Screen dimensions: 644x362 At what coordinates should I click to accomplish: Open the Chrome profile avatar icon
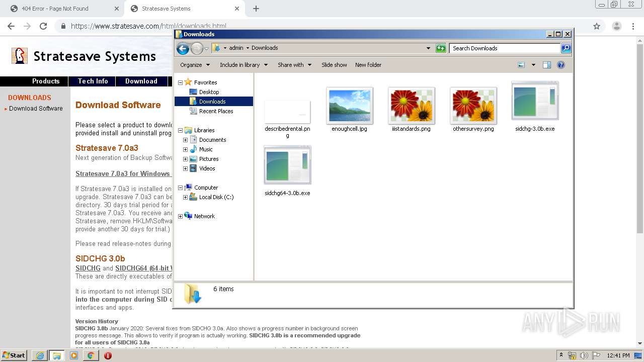pyautogui.click(x=616, y=26)
